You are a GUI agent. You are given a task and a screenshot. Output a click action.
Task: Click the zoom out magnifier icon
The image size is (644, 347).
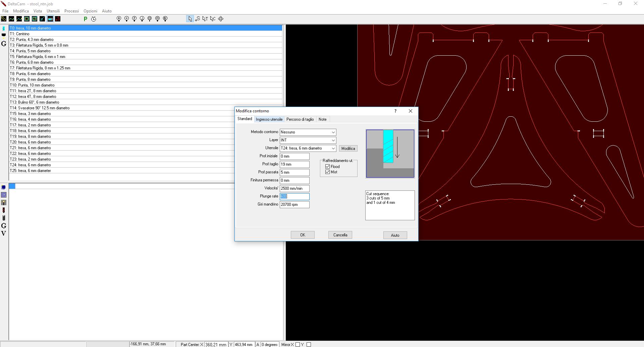126,19
